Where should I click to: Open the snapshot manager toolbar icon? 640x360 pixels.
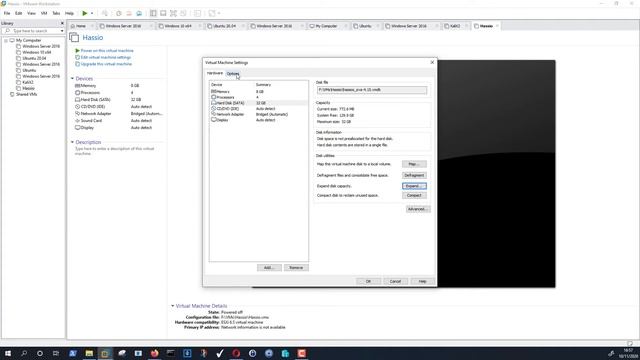pos(139,13)
